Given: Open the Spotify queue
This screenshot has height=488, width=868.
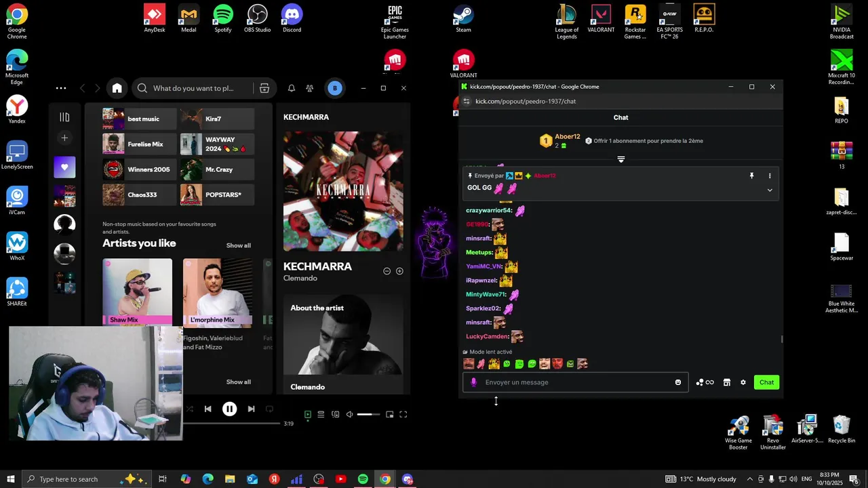Looking at the screenshot, I should 321,414.
